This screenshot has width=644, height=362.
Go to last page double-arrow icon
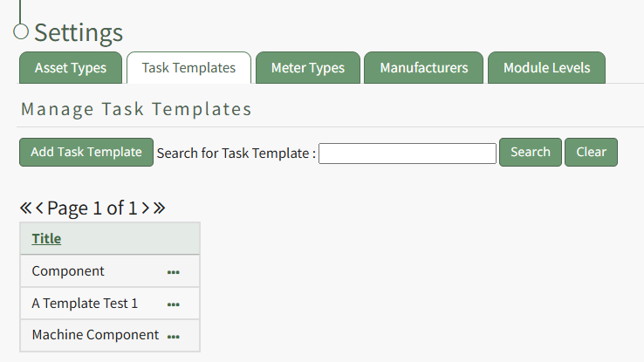click(159, 208)
